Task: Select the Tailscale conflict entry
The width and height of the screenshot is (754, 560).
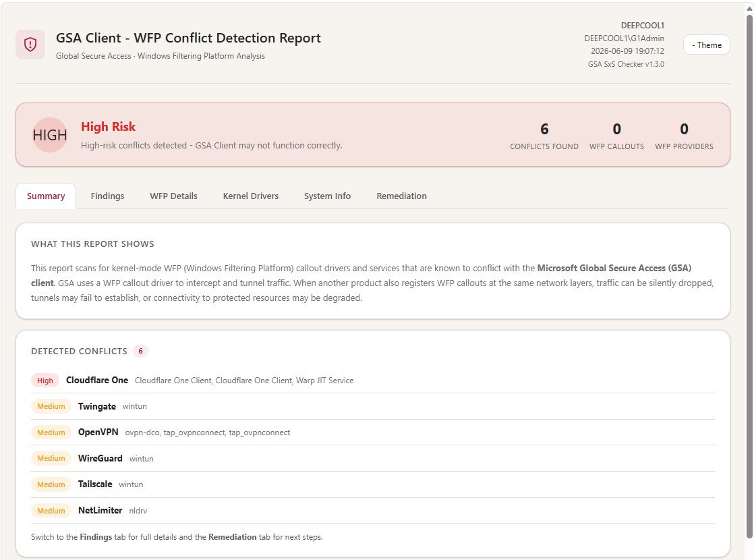Action: (x=373, y=484)
